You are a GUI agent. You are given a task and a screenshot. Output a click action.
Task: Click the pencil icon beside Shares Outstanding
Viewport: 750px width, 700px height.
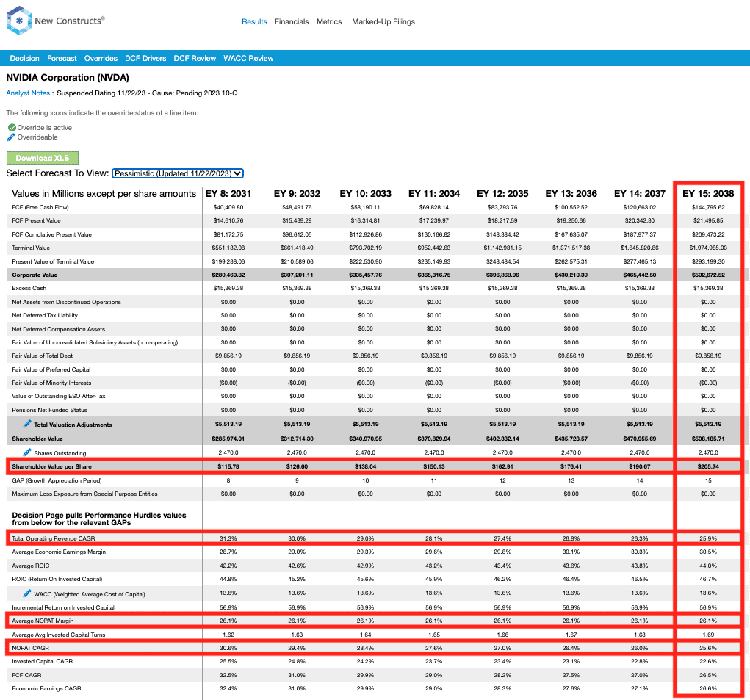pyautogui.click(x=27, y=452)
